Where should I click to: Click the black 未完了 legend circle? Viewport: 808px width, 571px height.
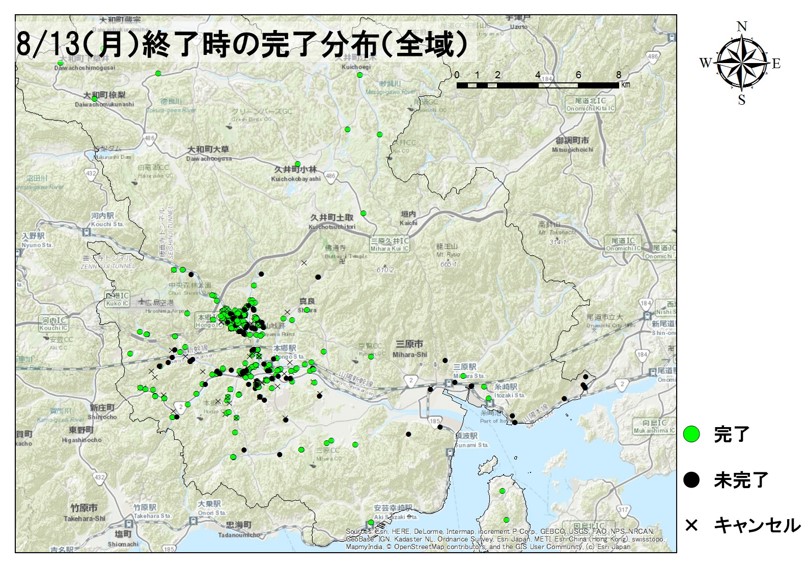click(691, 480)
